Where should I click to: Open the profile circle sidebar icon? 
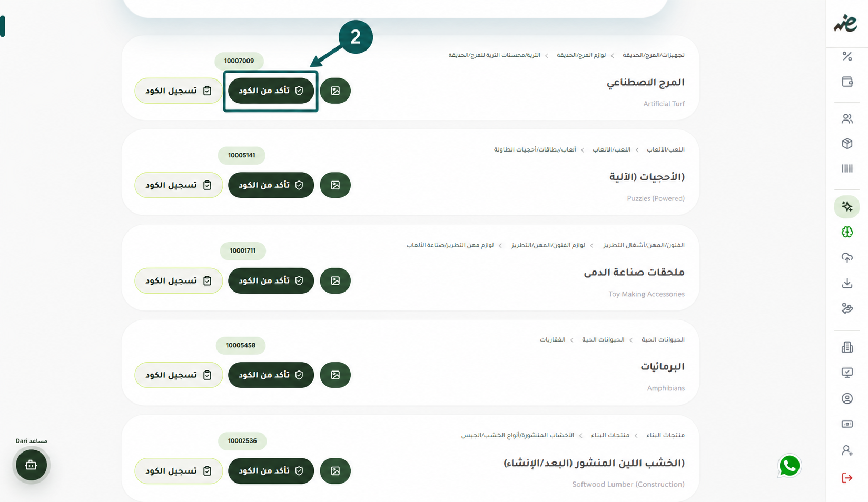point(847,398)
